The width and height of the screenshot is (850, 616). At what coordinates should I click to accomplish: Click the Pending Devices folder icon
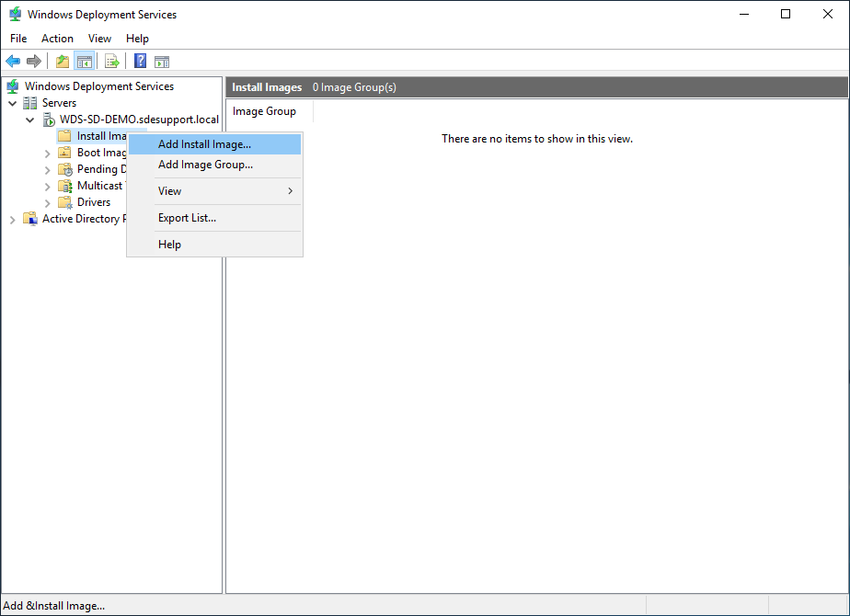click(65, 169)
